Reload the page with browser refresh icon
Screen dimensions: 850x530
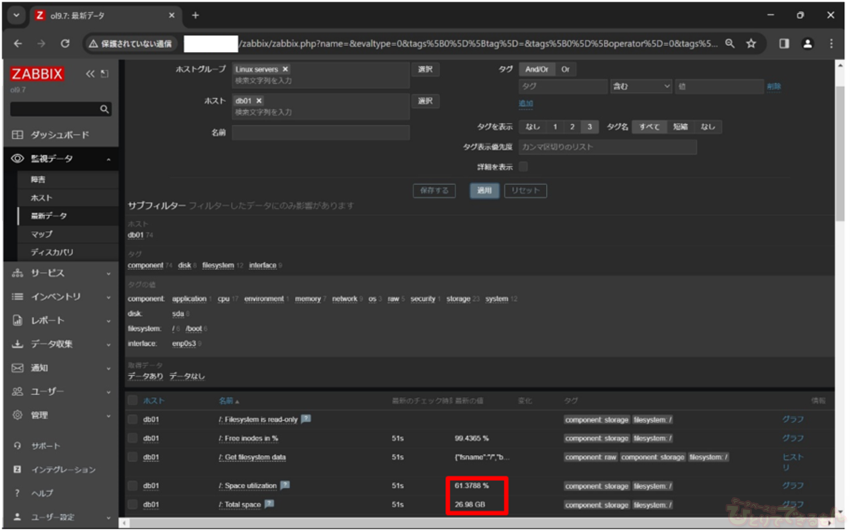66,44
